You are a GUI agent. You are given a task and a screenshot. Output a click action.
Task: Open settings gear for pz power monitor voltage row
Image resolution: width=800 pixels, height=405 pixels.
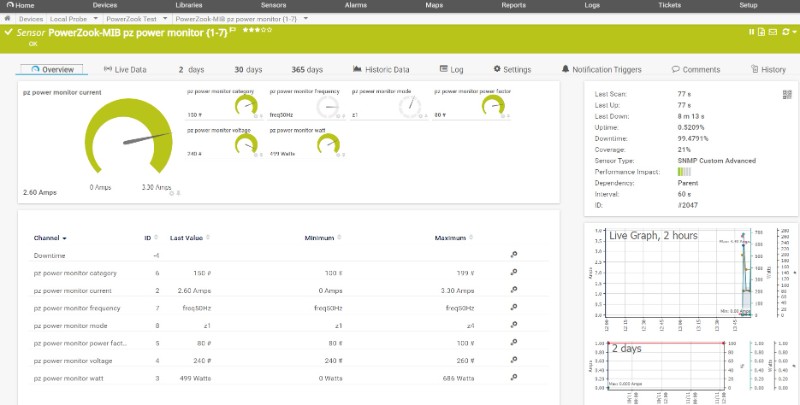click(514, 360)
